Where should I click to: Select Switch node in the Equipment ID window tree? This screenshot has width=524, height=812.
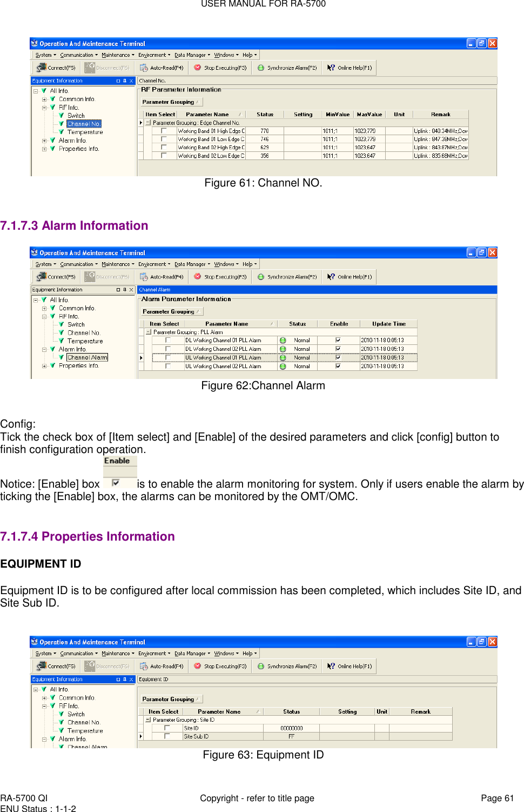point(76,714)
